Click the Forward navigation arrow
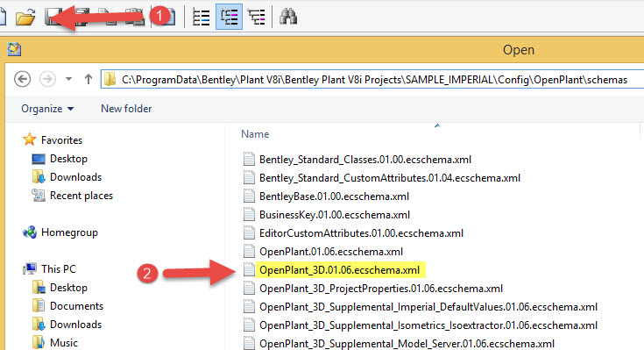The width and height of the screenshot is (644, 350). pos(47,79)
